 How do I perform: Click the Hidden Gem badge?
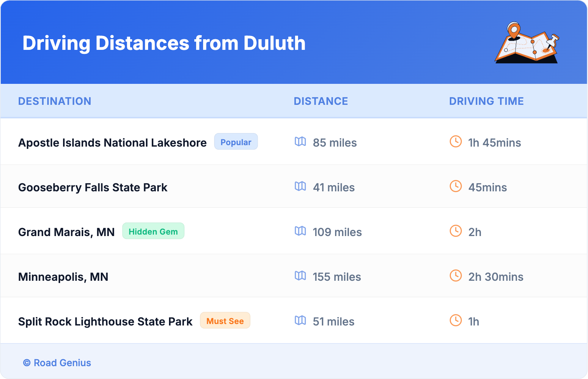pos(153,231)
